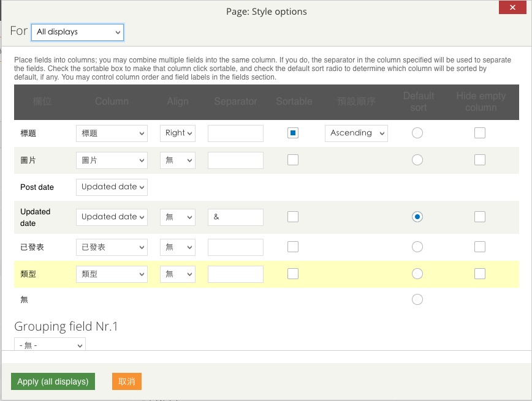The width and height of the screenshot is (532, 401).
Task: Click the Sortable column header
Action: 294,102
